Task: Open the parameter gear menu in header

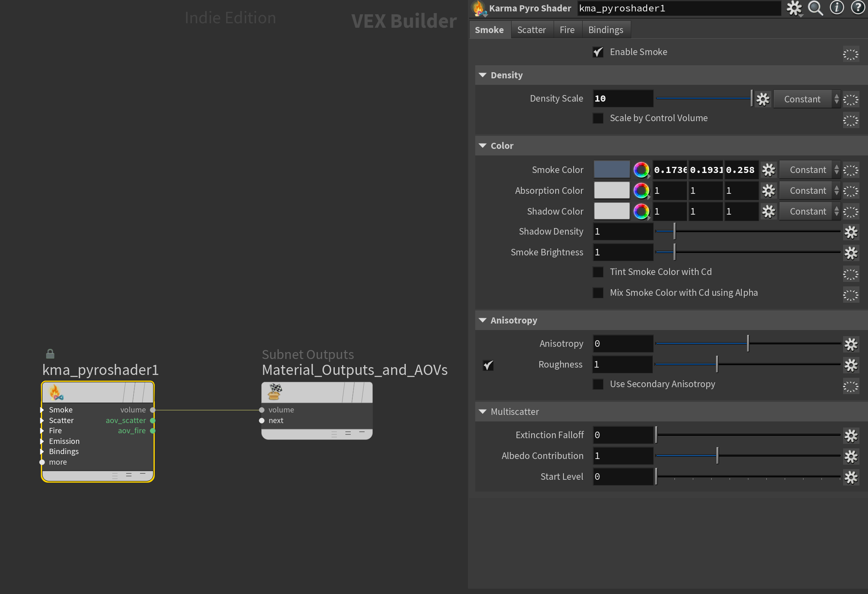Action: click(794, 8)
